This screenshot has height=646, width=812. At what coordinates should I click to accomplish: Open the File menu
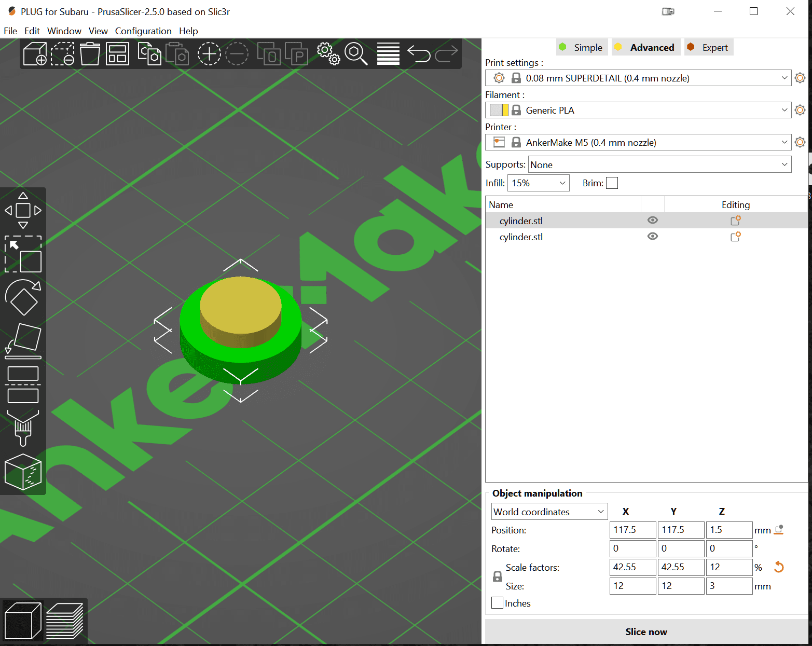(10, 31)
